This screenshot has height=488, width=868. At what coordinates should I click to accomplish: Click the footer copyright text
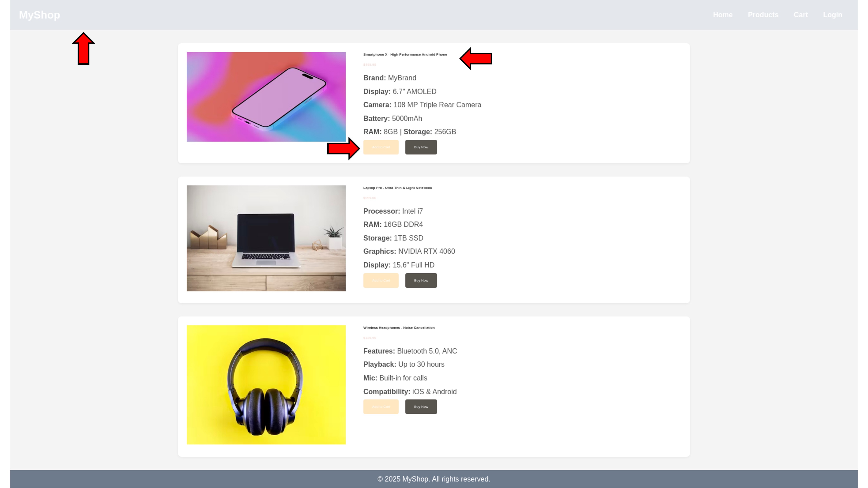click(434, 479)
